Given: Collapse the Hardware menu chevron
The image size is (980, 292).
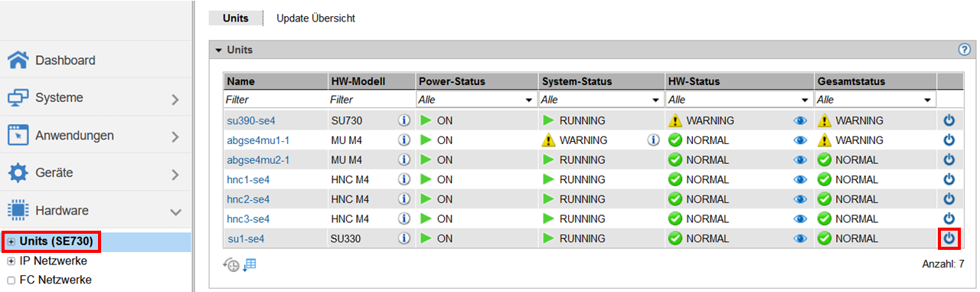Looking at the screenshot, I should tap(175, 212).
